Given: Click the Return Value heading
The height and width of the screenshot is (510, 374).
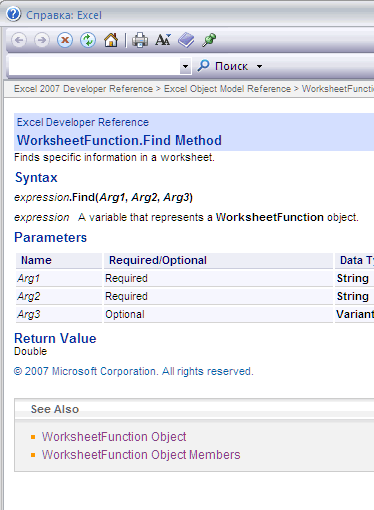Looking at the screenshot, I should 55,338.
